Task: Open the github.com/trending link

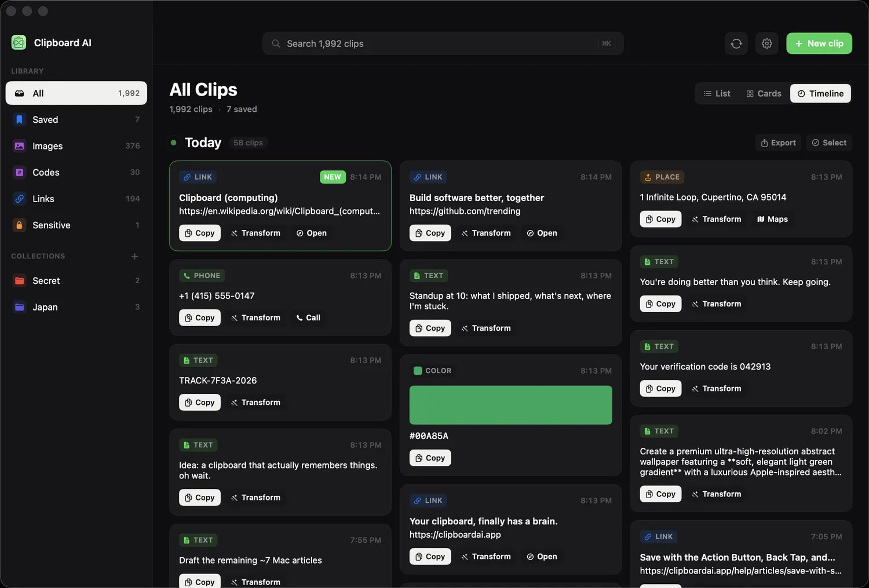Action: point(542,233)
